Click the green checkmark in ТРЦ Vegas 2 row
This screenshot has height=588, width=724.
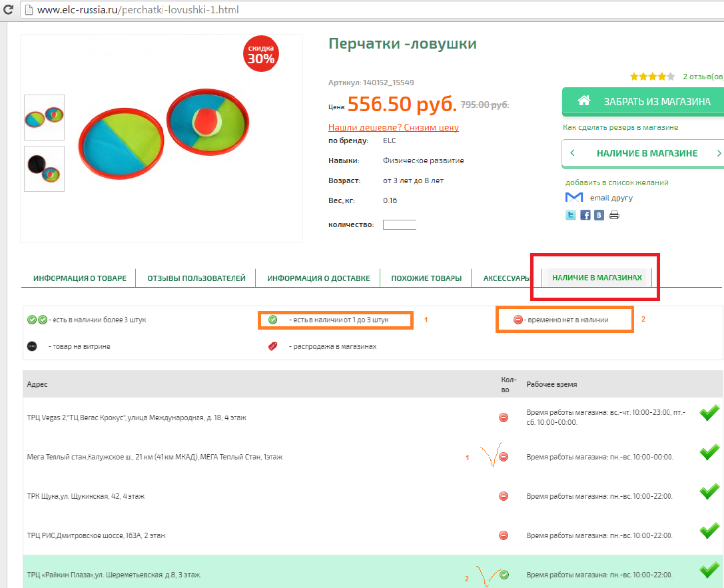coord(709,413)
